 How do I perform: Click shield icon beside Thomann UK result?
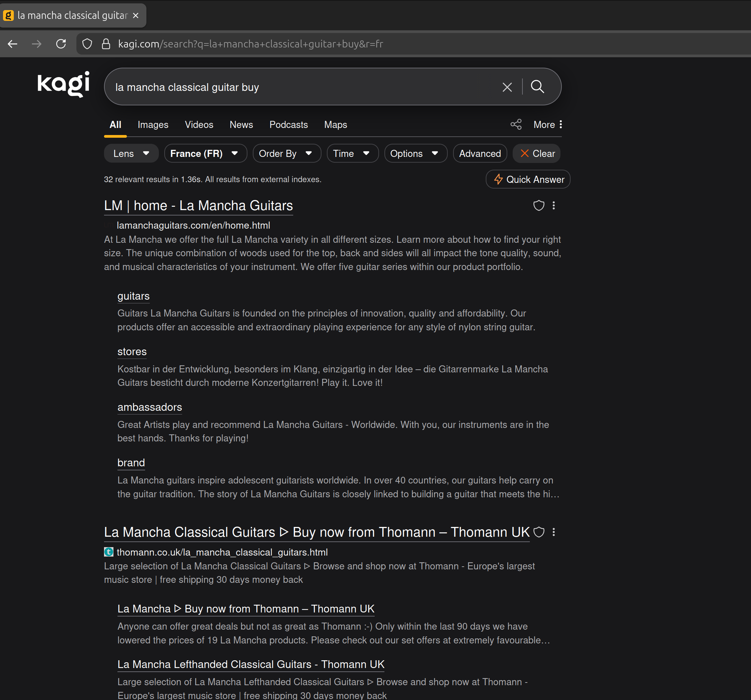tap(538, 532)
